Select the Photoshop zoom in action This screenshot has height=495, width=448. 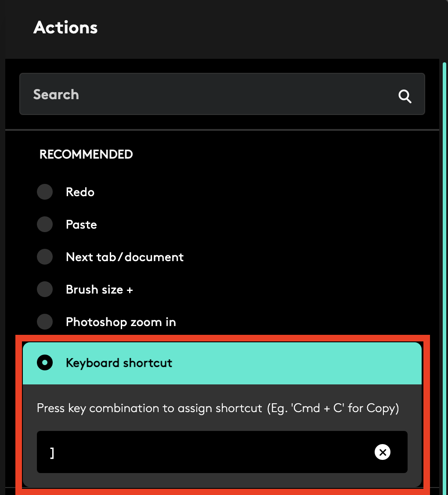pyautogui.click(x=44, y=322)
